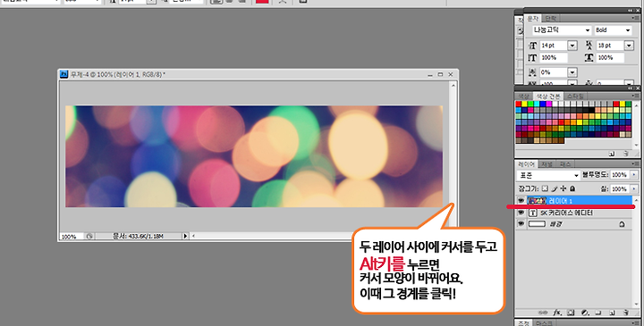This screenshot has width=644, height=326.
Task: Click the vertical scale 100% field
Action: click(554, 58)
